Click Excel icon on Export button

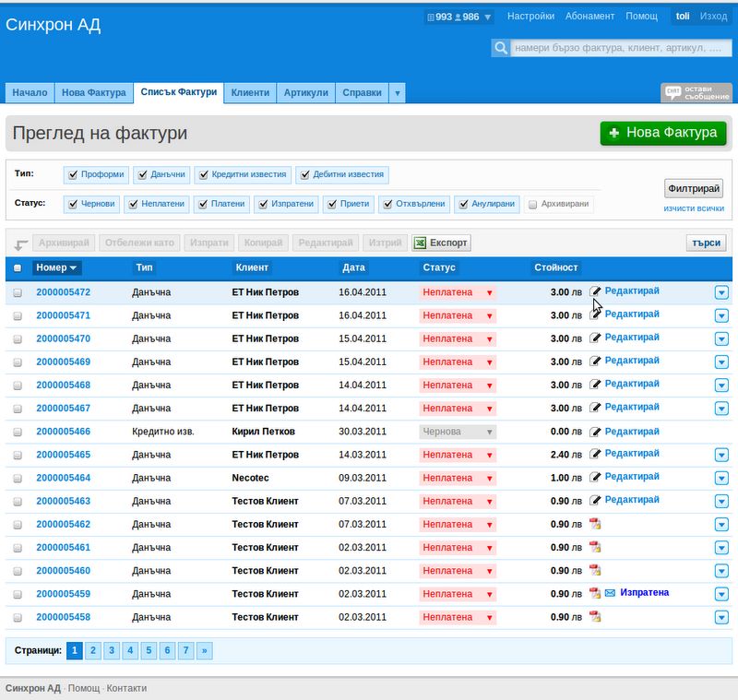pyautogui.click(x=420, y=243)
